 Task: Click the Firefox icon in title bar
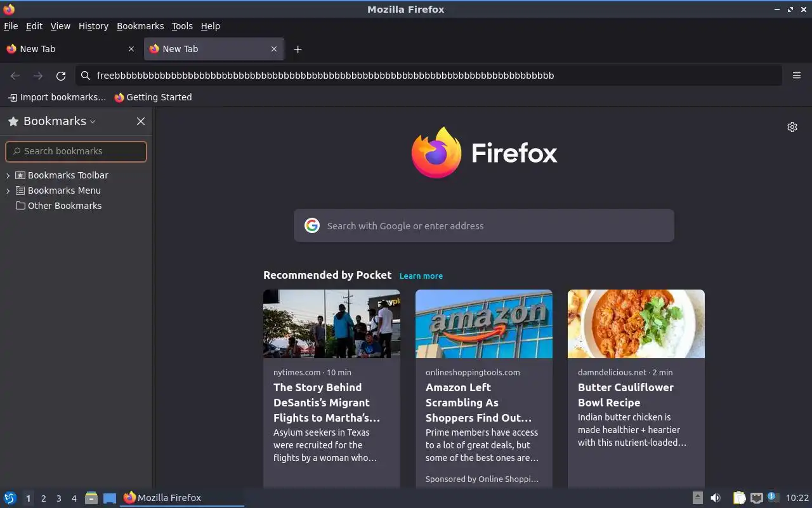click(9, 9)
